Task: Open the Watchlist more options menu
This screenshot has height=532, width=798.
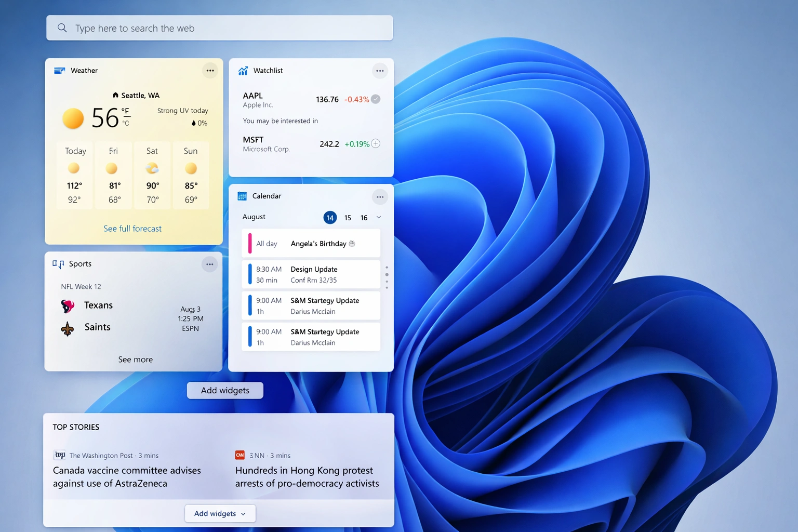Action: [x=380, y=71]
